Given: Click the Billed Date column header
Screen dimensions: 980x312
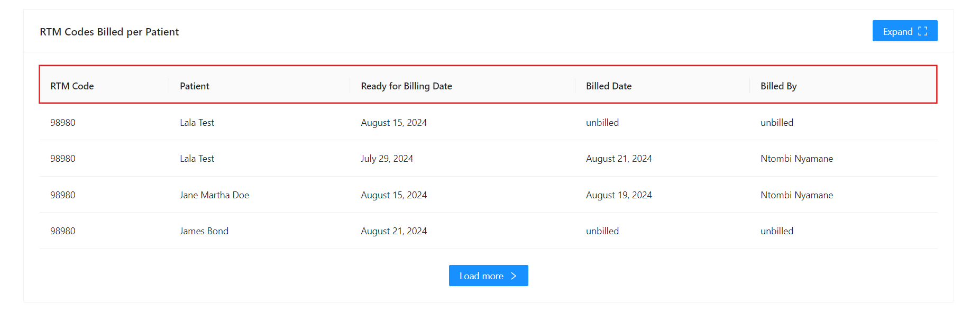Looking at the screenshot, I should point(609,86).
